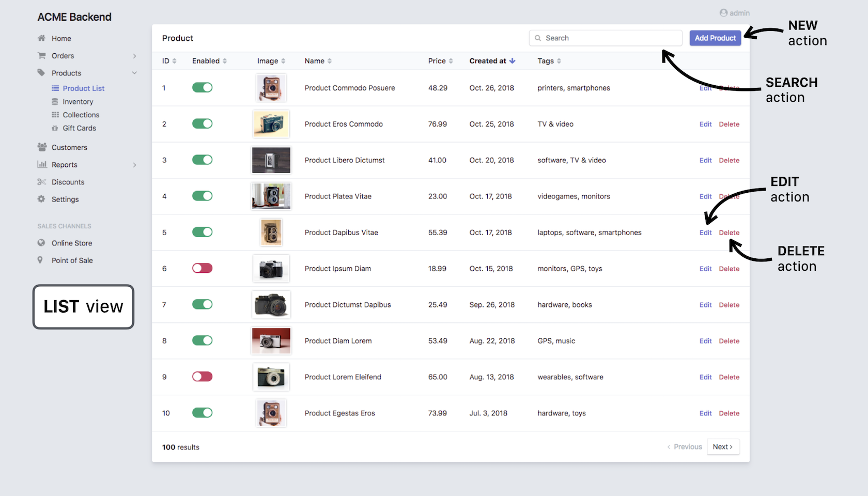
Task: Open Inventory in the Products submenu
Action: click(78, 102)
